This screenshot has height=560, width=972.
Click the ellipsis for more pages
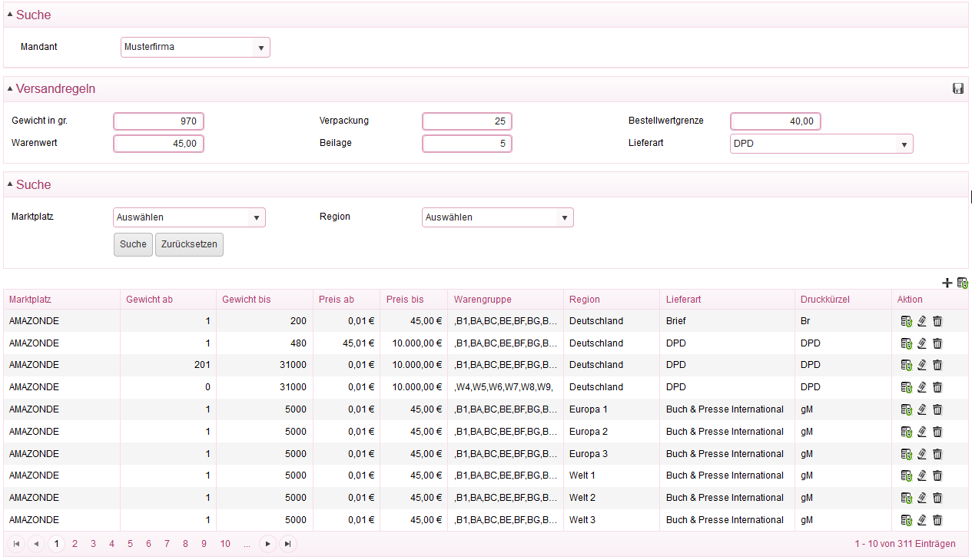point(247,544)
